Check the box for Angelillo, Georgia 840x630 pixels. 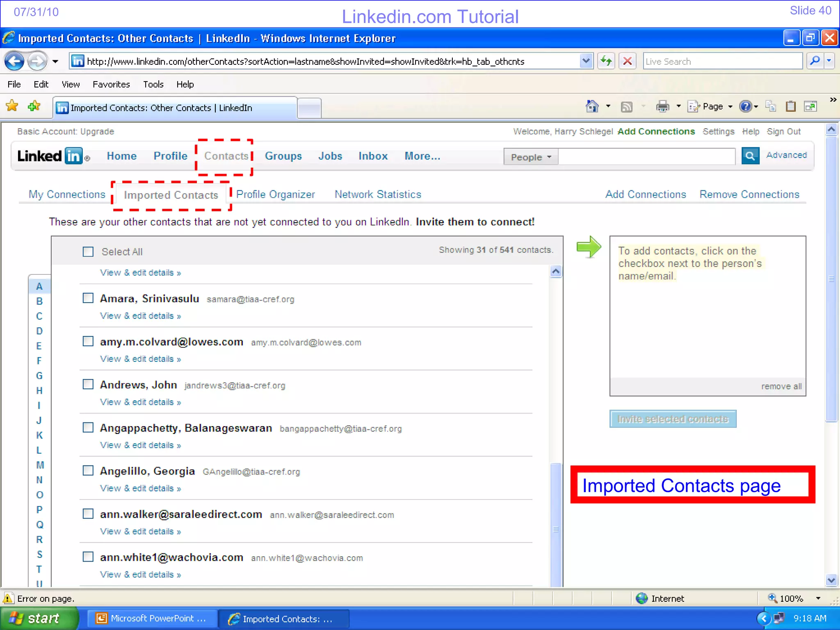coord(88,470)
